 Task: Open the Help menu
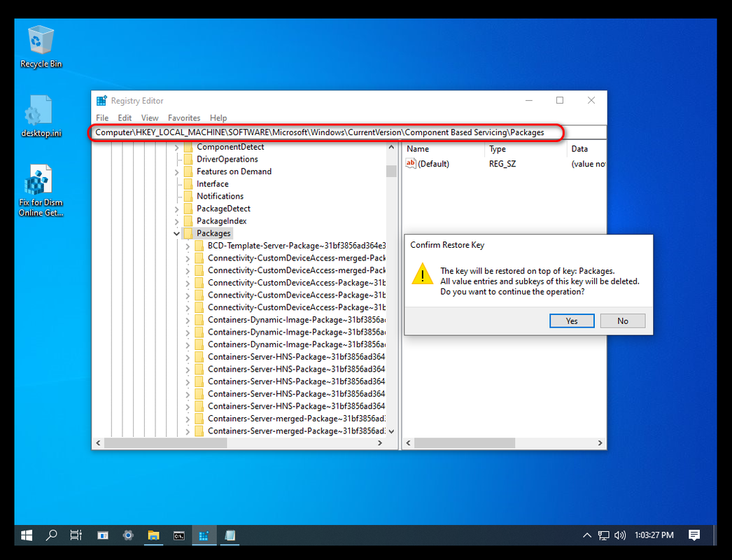(218, 118)
